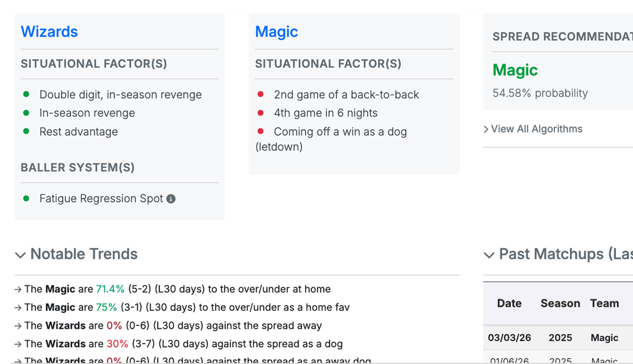
Task: Follow the View All Algorithms link
Action: click(537, 129)
